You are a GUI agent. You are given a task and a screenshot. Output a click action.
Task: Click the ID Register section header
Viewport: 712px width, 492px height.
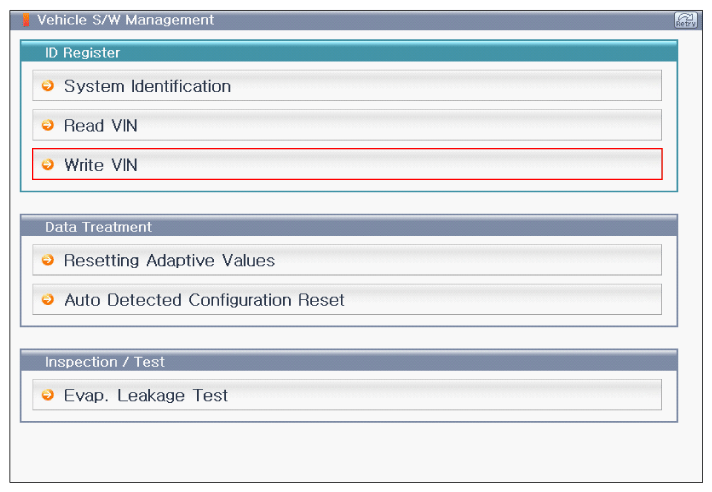coord(82,52)
